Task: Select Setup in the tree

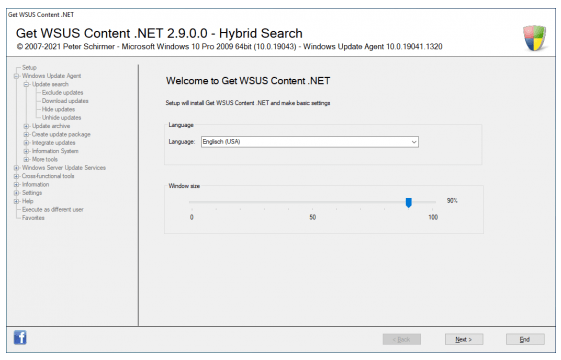Action: (29, 67)
